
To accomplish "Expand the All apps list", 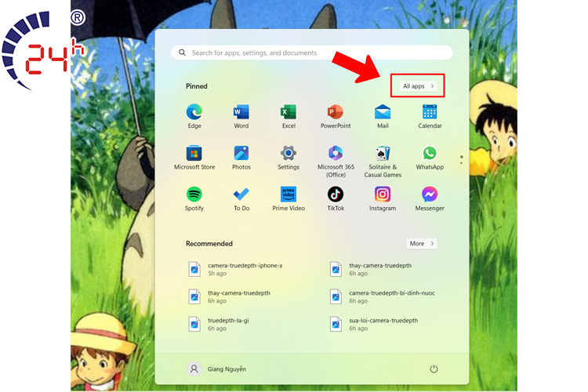I will pos(419,86).
